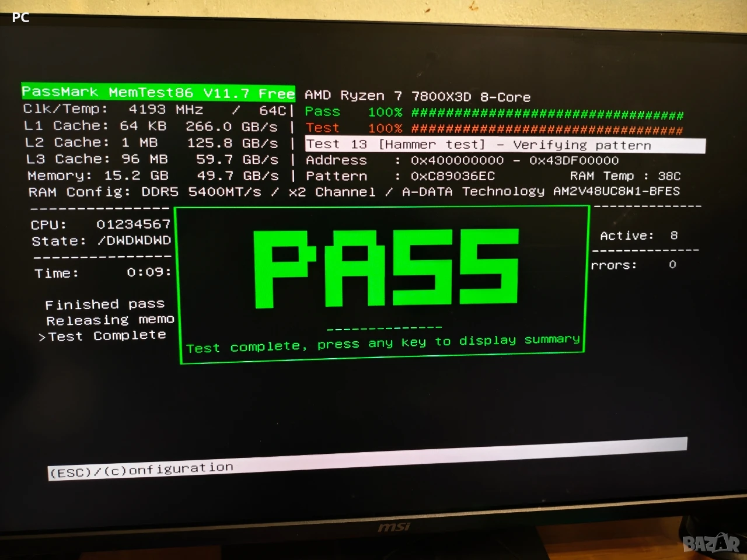Click the Pass 100% progress bar

[x=494, y=113]
